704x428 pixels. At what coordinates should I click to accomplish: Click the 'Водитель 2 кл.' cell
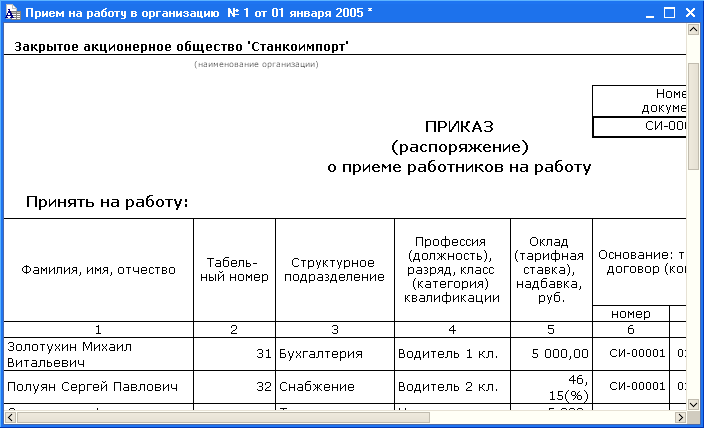[x=452, y=387]
